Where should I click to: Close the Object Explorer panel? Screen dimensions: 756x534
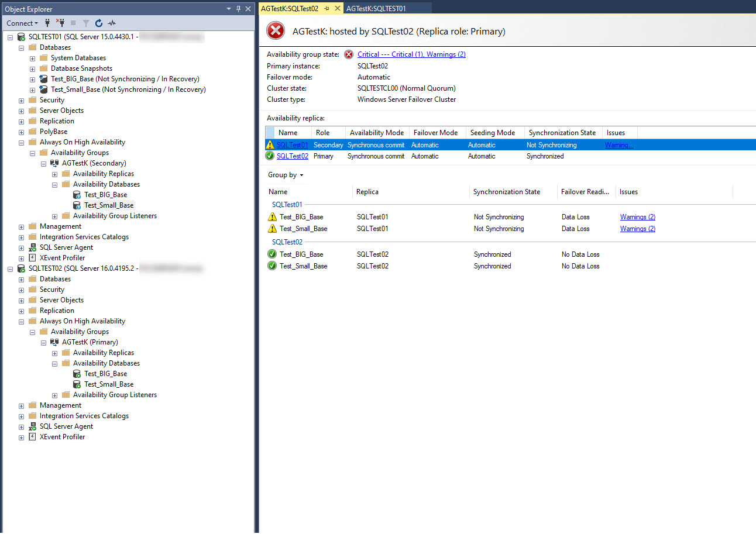coord(248,9)
